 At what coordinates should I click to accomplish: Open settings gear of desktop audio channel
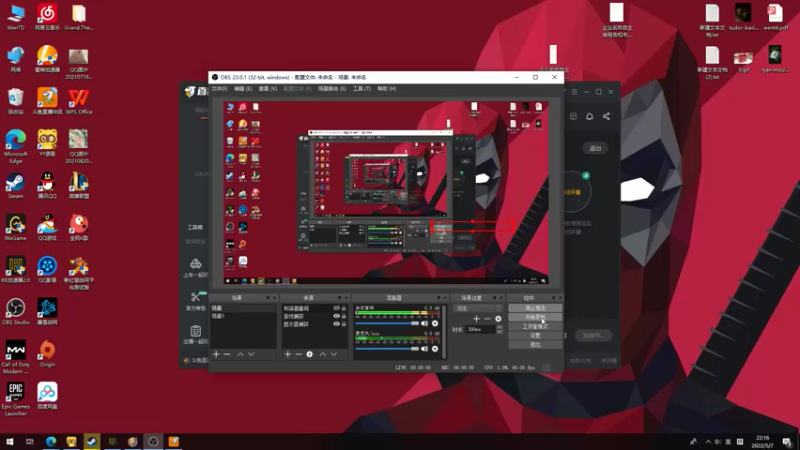(435, 323)
